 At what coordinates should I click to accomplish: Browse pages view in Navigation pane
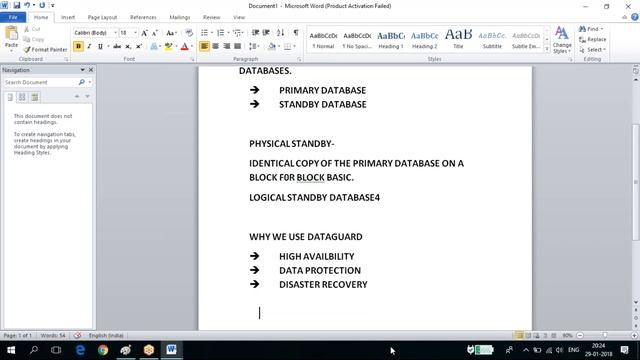pyautogui.click(x=22, y=97)
